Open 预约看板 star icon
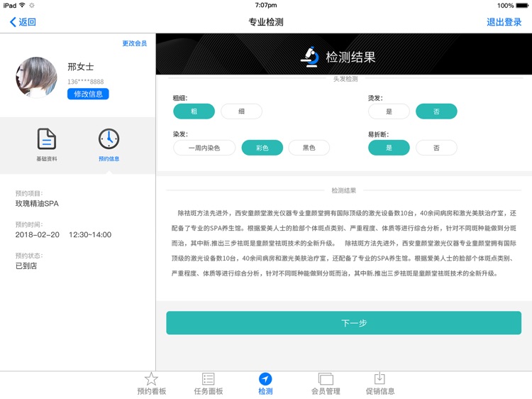Image resolution: width=532 pixels, height=399 pixels. pyautogui.click(x=151, y=379)
